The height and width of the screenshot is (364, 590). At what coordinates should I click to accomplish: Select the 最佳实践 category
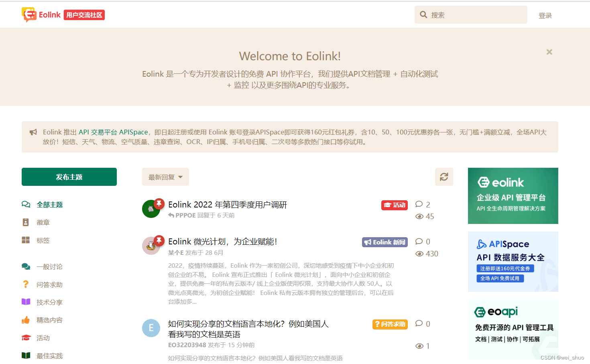click(x=50, y=356)
